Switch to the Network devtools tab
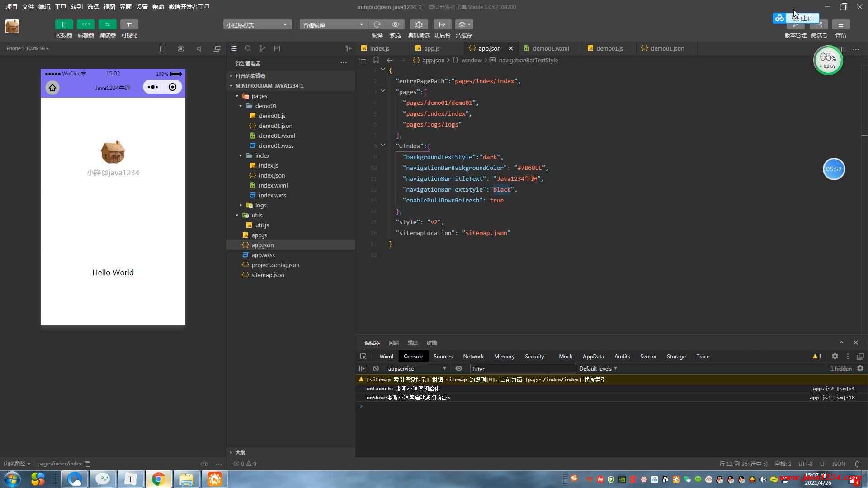Image resolution: width=868 pixels, height=488 pixels. pyautogui.click(x=473, y=357)
